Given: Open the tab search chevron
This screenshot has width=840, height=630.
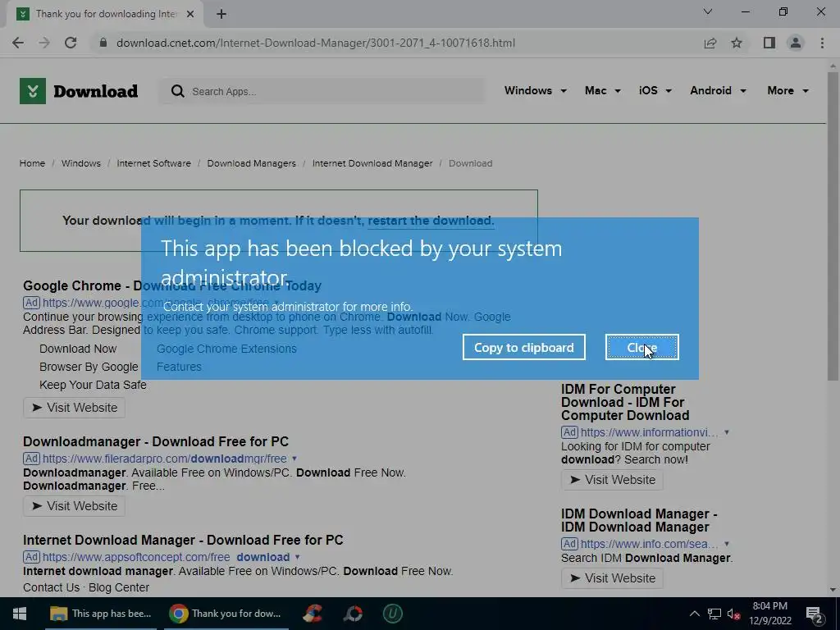Looking at the screenshot, I should [x=708, y=11].
